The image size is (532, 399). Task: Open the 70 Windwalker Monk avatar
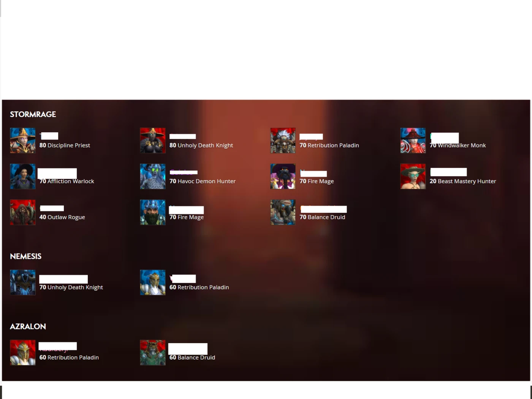coord(413,141)
